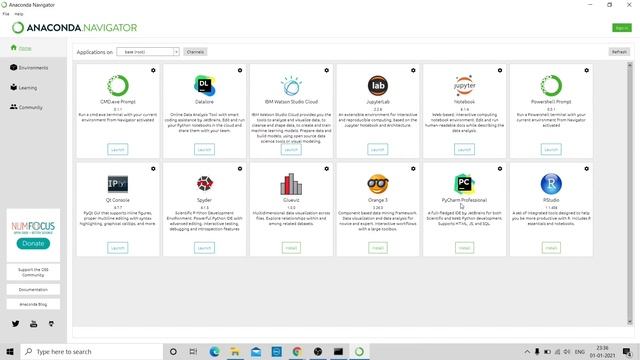The height and width of the screenshot is (360, 640).
Task: Launch Datalore
Action: tap(204, 149)
